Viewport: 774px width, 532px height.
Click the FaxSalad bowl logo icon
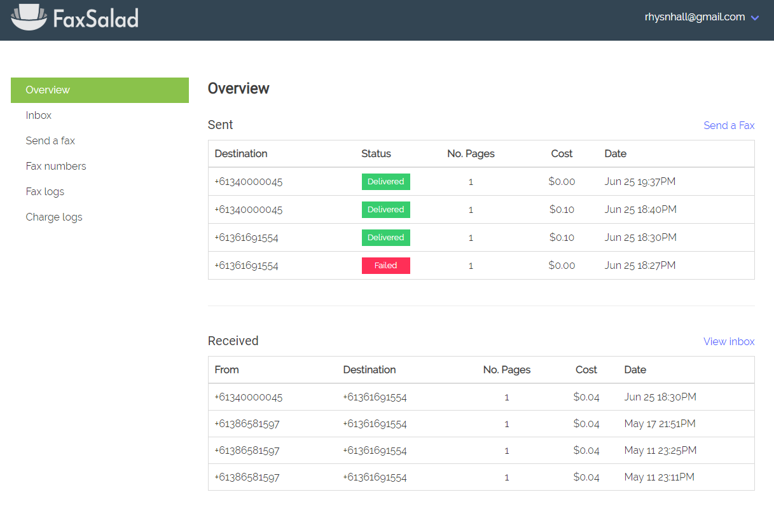tap(29, 17)
